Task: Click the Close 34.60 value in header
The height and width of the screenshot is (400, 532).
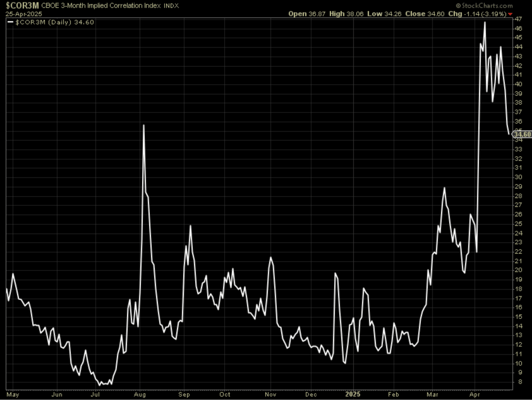Action: (x=425, y=14)
